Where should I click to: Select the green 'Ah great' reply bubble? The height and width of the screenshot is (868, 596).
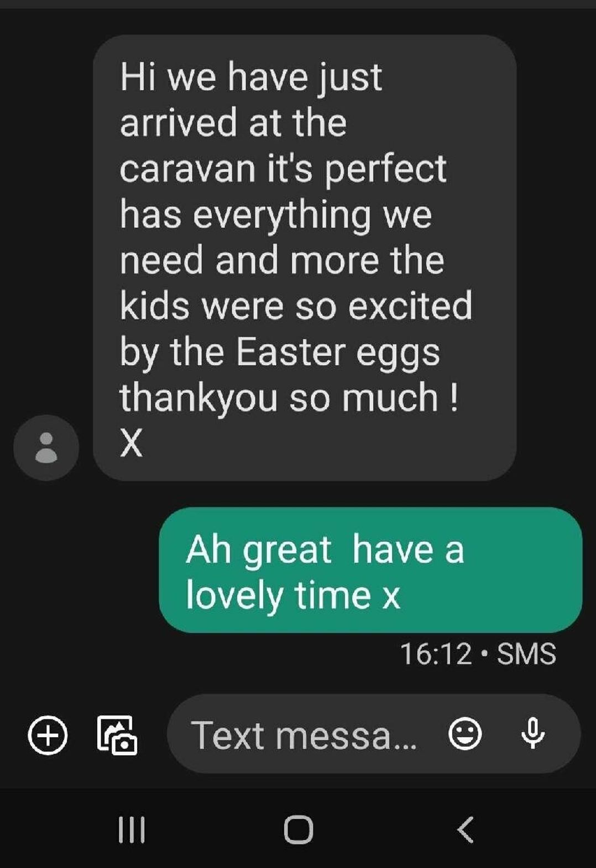(x=370, y=570)
